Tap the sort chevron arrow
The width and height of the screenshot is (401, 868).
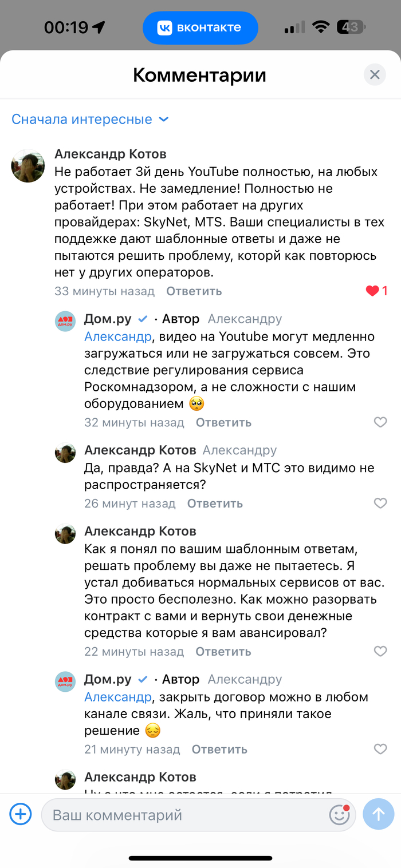pos(164,119)
